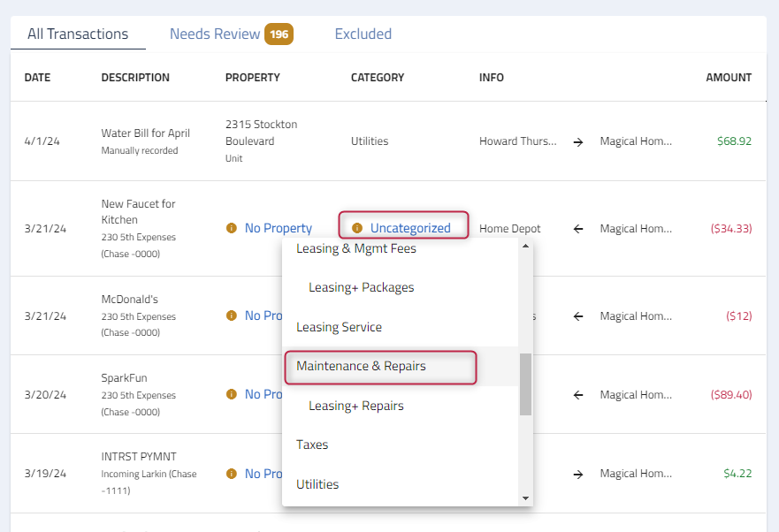Return to the All Transactions tab
The image size is (779, 532).
click(x=78, y=34)
